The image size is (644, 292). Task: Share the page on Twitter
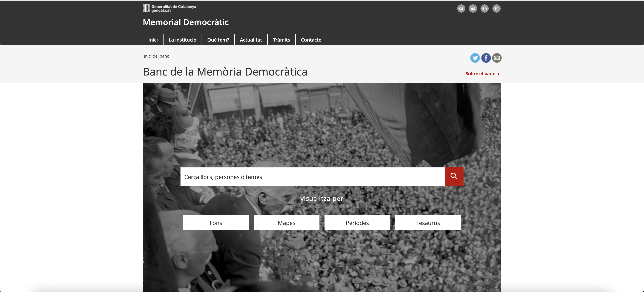(x=475, y=58)
